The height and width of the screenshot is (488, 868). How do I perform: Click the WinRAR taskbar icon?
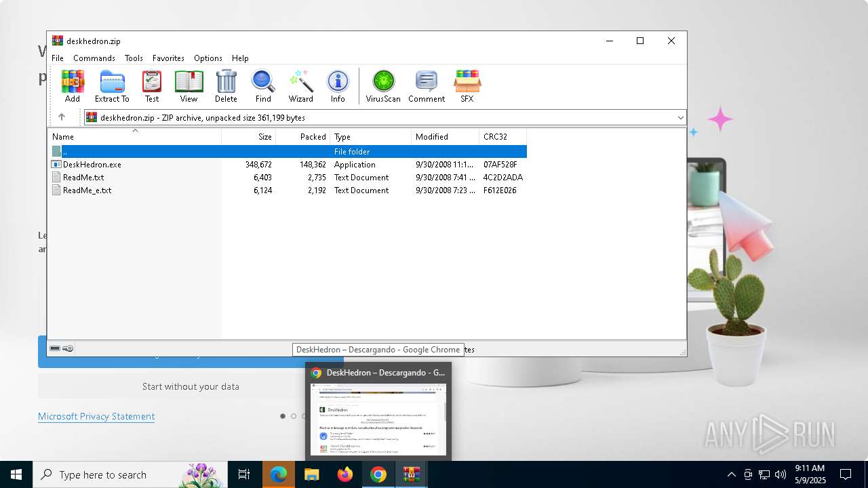[x=412, y=474]
